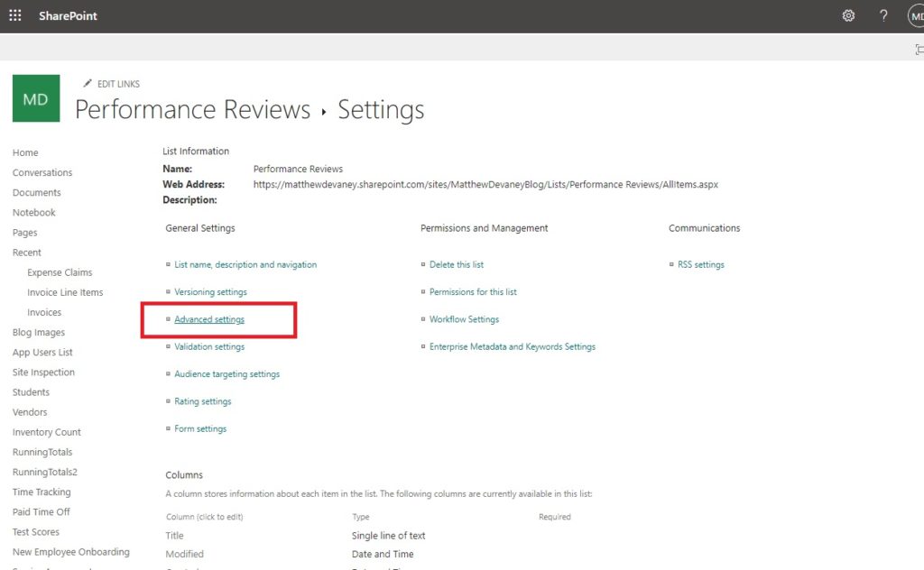The width and height of the screenshot is (924, 570).
Task: Open Validation settings
Action: tap(209, 347)
